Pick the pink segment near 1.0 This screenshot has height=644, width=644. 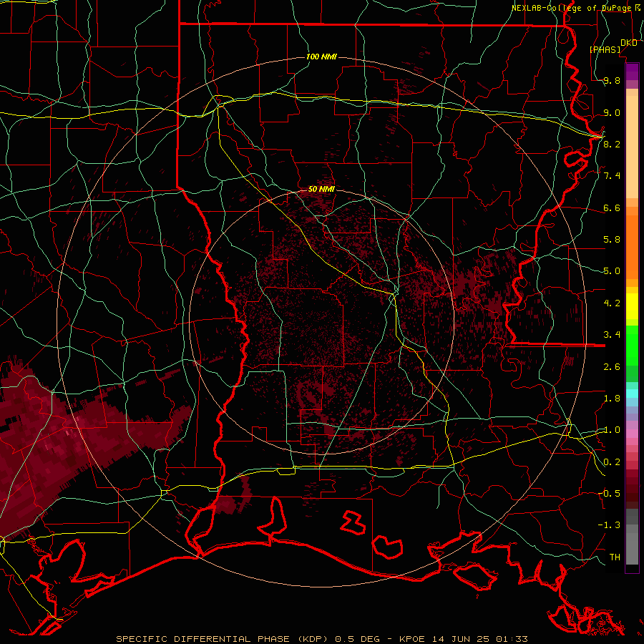(x=632, y=434)
